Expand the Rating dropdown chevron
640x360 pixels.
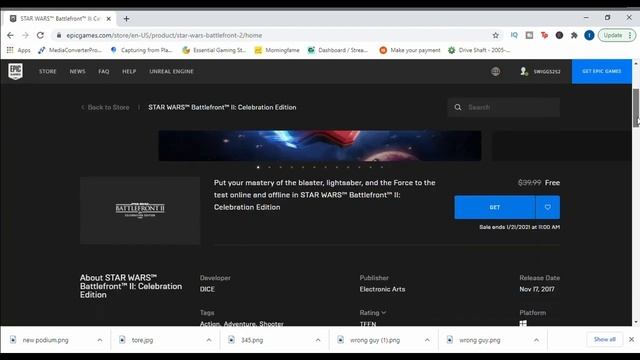384,313
